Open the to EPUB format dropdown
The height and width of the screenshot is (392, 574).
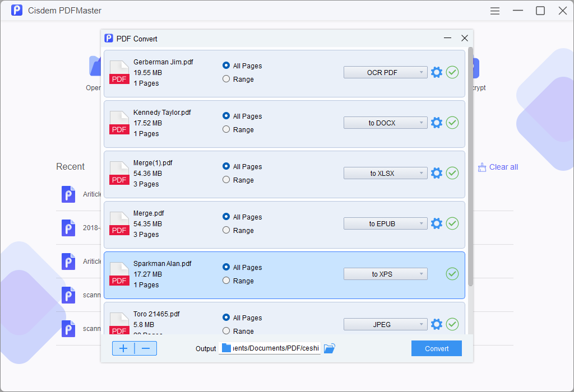[x=385, y=223]
